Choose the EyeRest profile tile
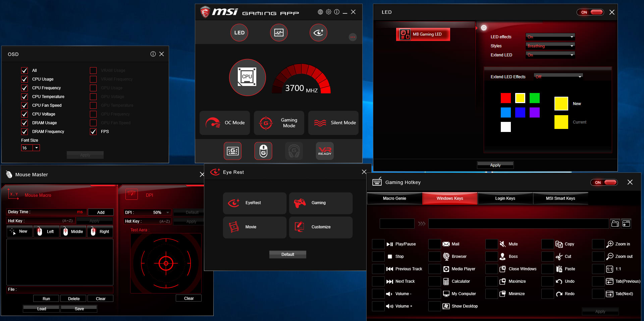This screenshot has width=644, height=321. (255, 203)
